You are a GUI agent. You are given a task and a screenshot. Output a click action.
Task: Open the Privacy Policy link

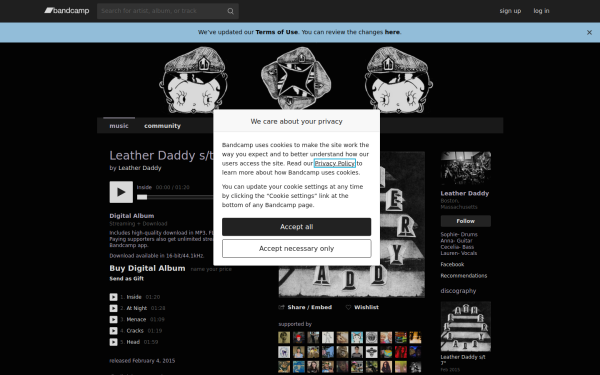tap(334, 163)
